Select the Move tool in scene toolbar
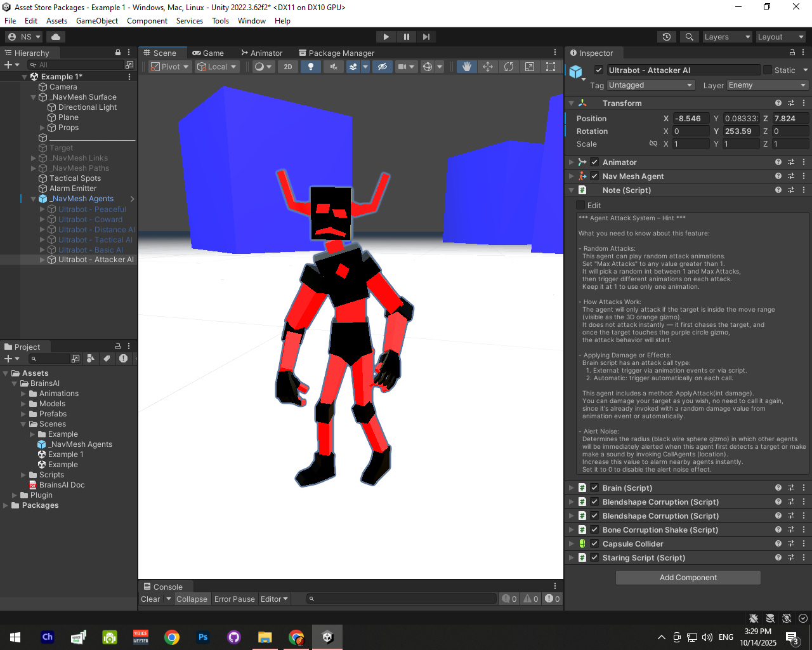The width and height of the screenshot is (812, 650). pos(488,67)
